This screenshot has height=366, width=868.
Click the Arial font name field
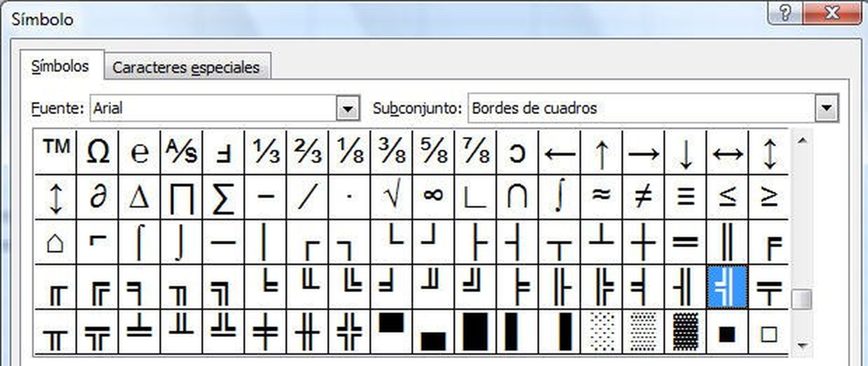[214, 108]
